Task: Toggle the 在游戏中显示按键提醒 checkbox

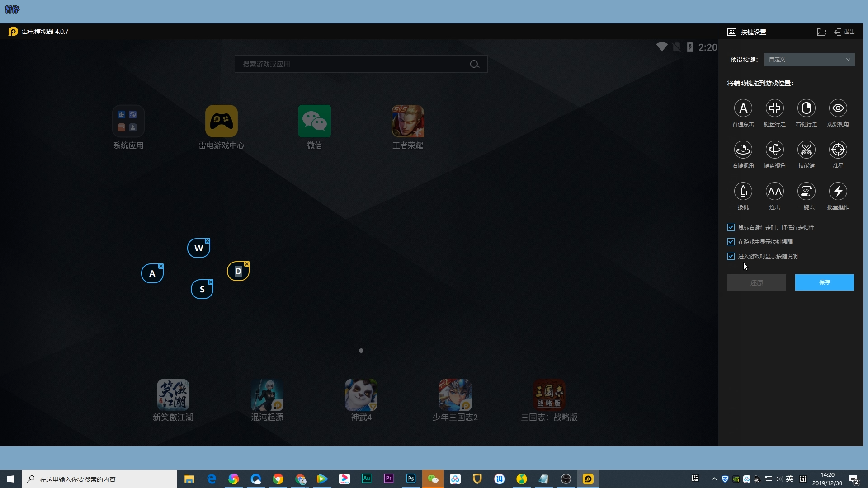Action: click(x=731, y=242)
